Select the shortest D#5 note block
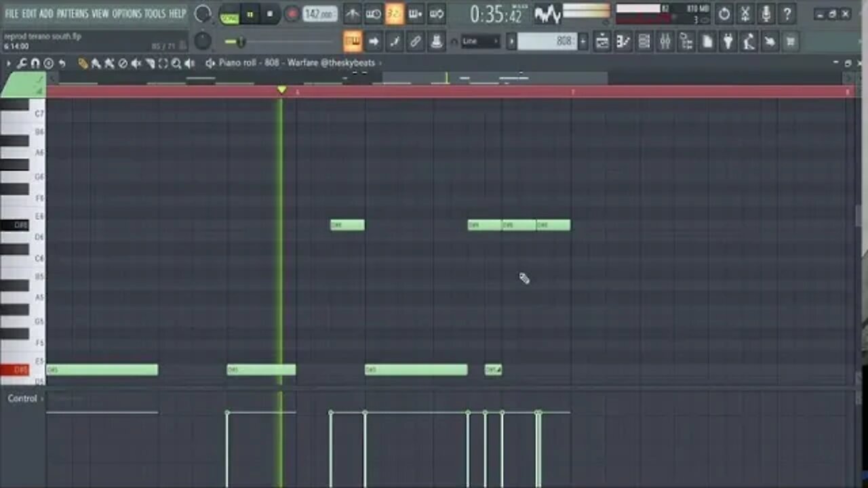 [493, 370]
